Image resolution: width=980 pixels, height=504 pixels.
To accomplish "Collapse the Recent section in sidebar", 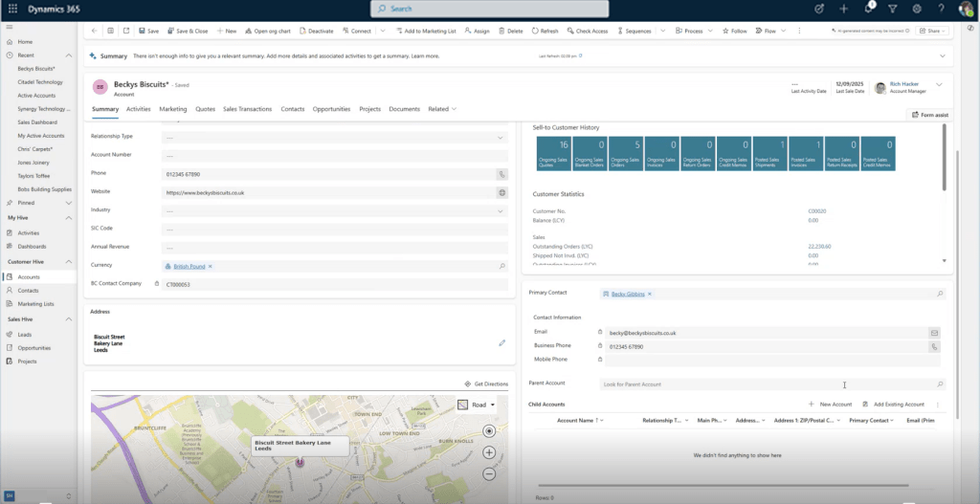I will tap(69, 55).
